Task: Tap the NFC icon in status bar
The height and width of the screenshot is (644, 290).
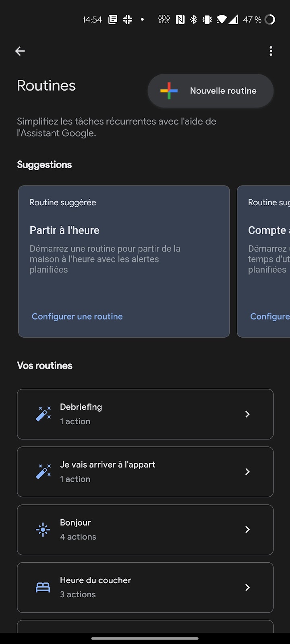Action: pyautogui.click(x=180, y=19)
